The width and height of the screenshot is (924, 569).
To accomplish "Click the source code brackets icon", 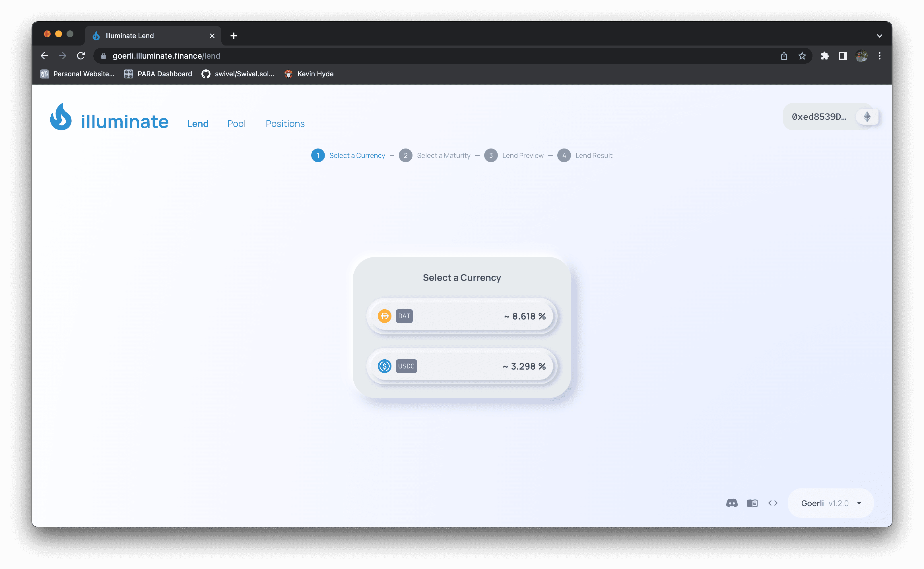I will tap(773, 503).
